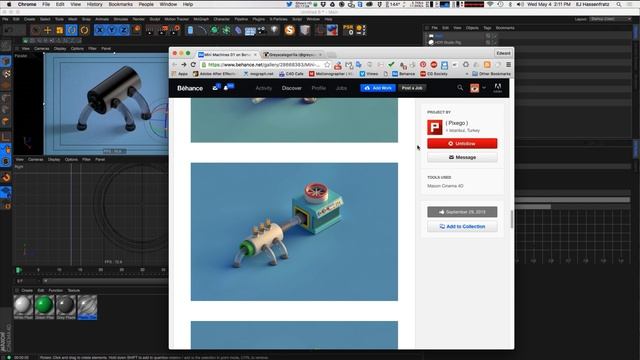Open the Activity tab on Behance
The image size is (640, 360).
pyautogui.click(x=264, y=88)
